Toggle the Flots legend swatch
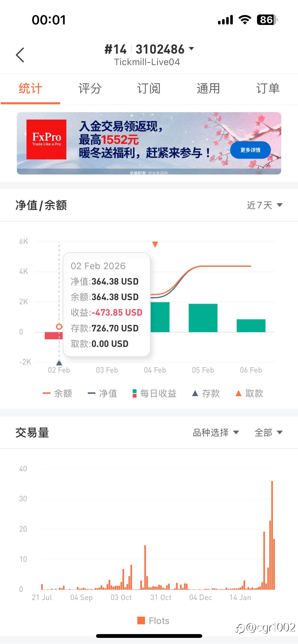The image size is (298, 644). click(x=153, y=621)
